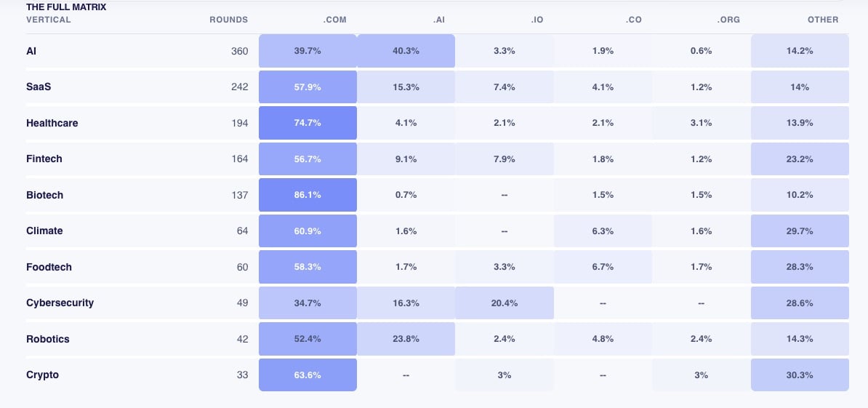The height and width of the screenshot is (408, 868).
Task: Click the .ORG column header
Action: click(728, 20)
